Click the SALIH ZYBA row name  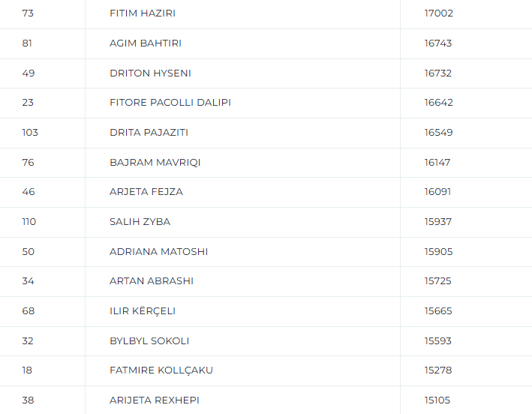pyautogui.click(x=140, y=221)
